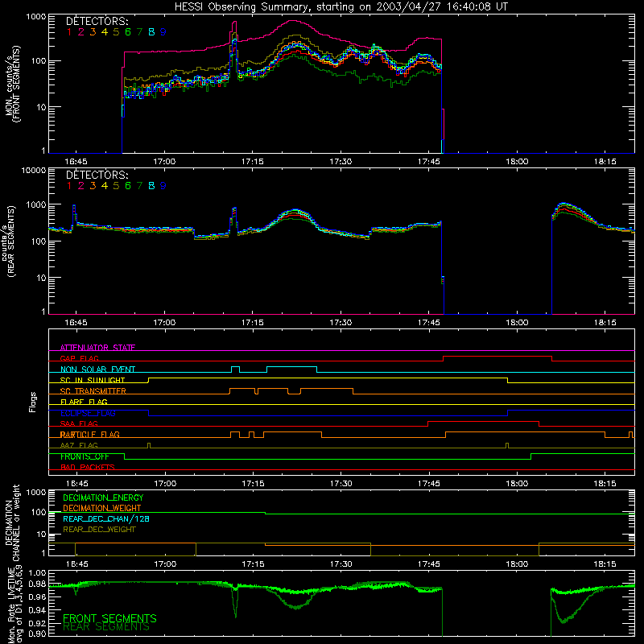The image size is (644, 644).
Task: Click the DECIMATION CHANNEL or weight axis title
Action: pyautogui.click(x=13, y=522)
